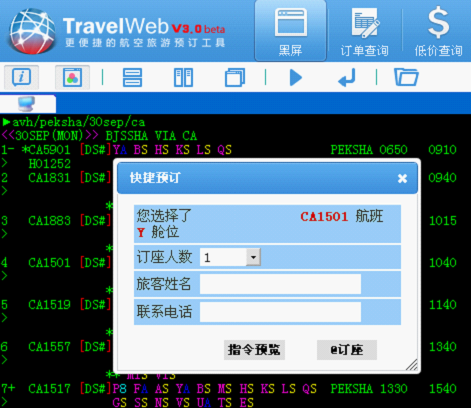
Task: Click the play arrow run icon
Action: point(296,78)
